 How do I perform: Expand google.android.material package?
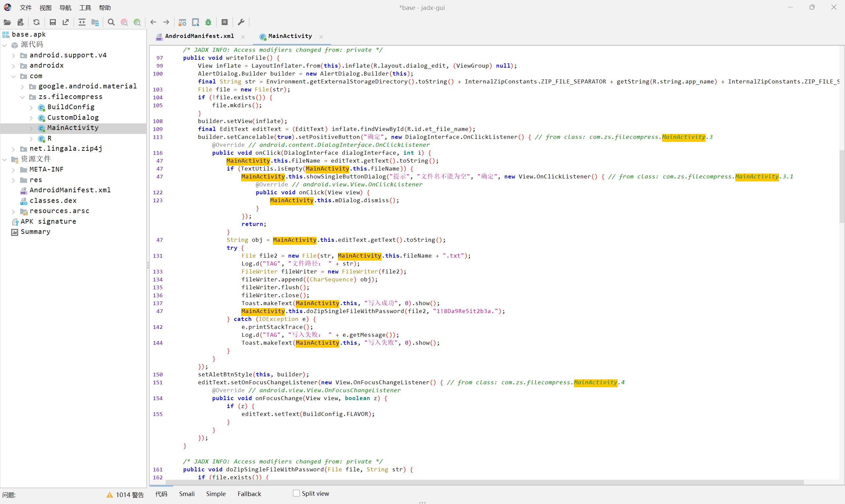click(22, 87)
